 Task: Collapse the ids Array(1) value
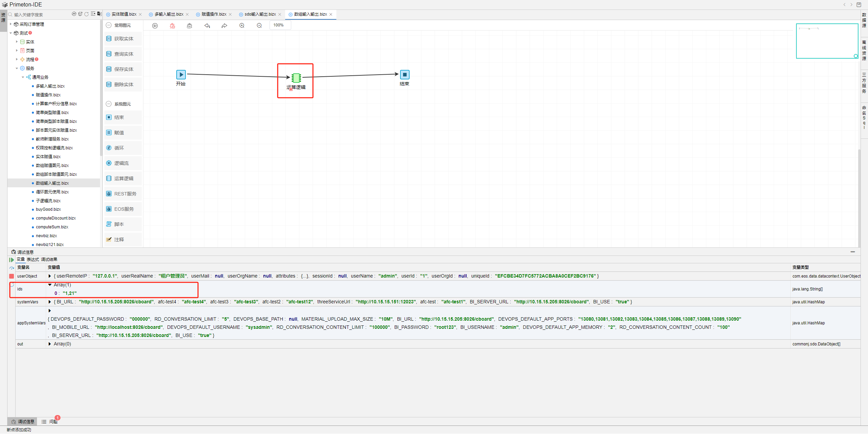50,285
